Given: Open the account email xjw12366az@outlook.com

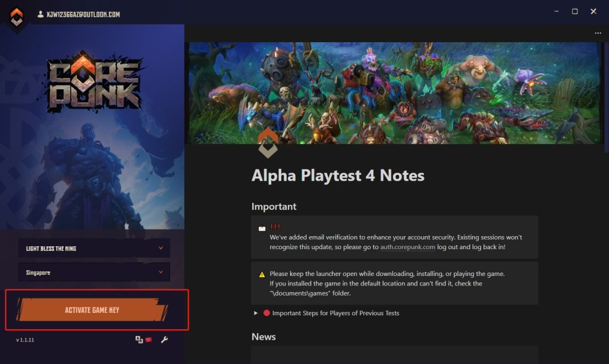Looking at the screenshot, I should coord(83,14).
